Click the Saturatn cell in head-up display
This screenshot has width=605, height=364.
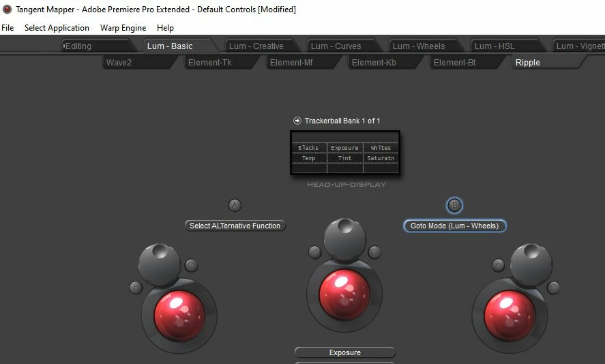[x=381, y=158]
